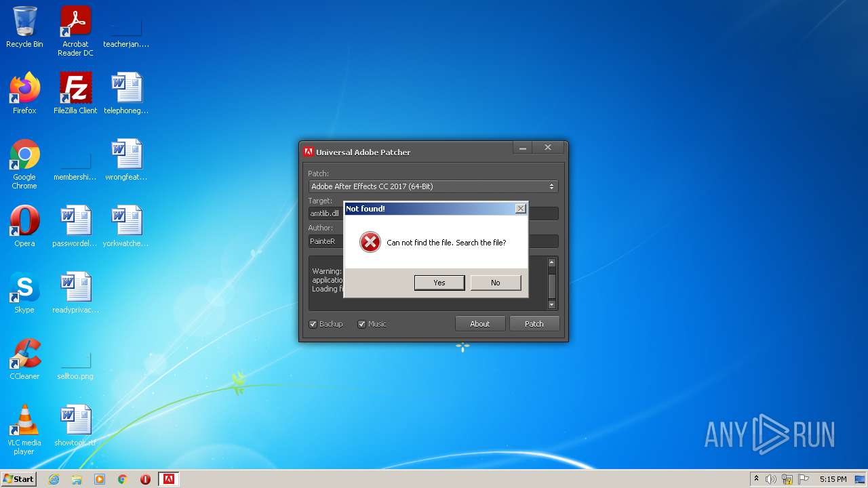868x488 pixels.
Task: Click the volume speaker tray icon
Action: tap(771, 479)
